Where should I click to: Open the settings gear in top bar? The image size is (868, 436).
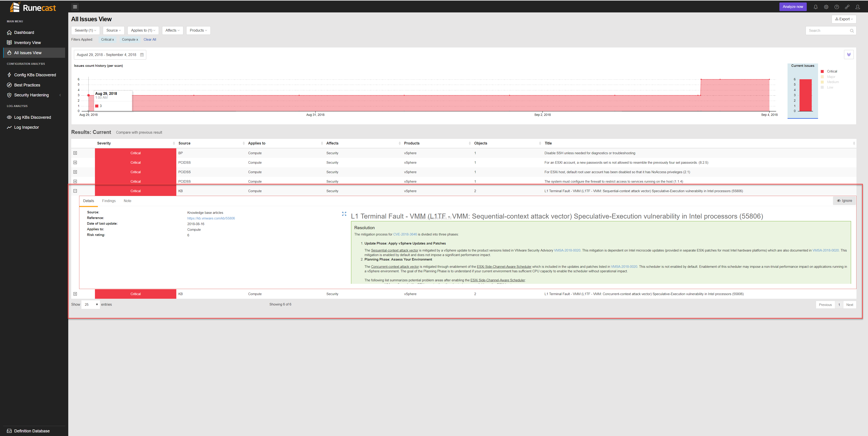click(x=826, y=7)
